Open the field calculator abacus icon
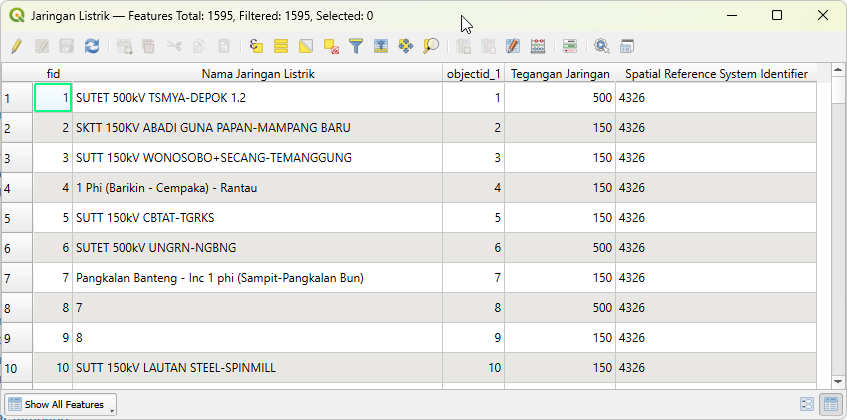 point(538,46)
